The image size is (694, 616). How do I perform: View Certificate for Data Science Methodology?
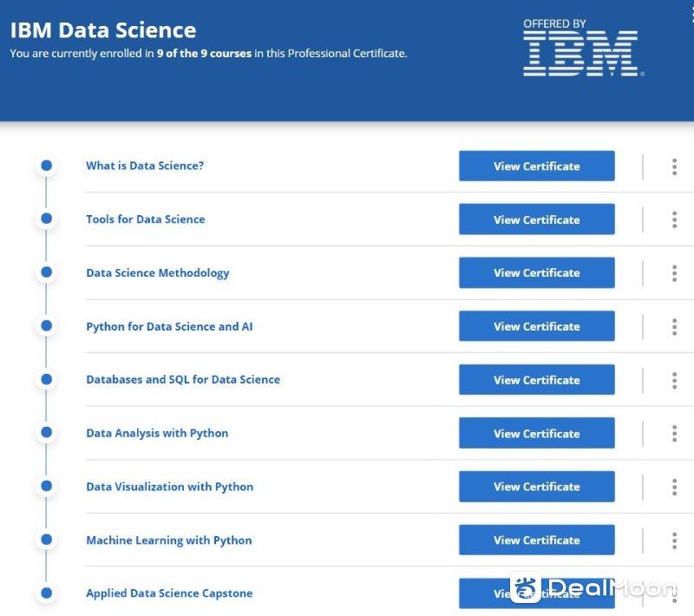(536, 272)
